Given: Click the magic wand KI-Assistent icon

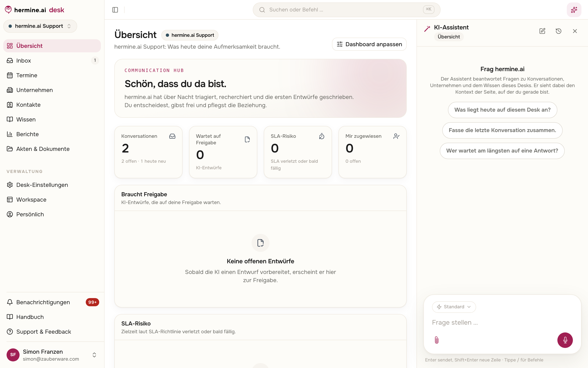Looking at the screenshot, I should [427, 29].
